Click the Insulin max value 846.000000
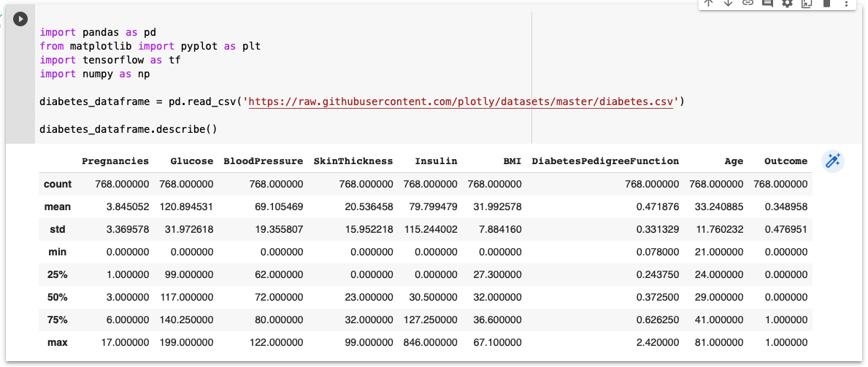The width and height of the screenshot is (868, 367). click(430, 342)
